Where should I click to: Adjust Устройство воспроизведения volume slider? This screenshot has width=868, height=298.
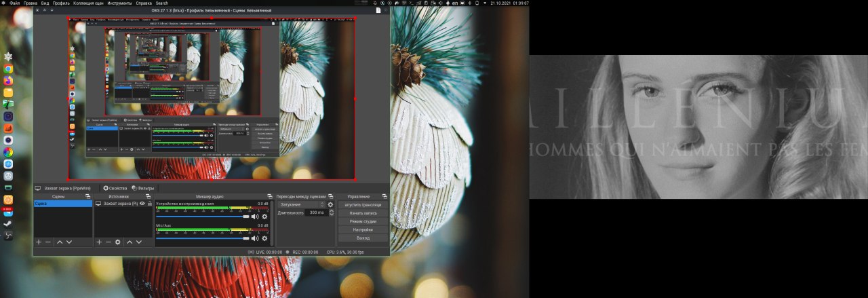[x=203, y=217]
